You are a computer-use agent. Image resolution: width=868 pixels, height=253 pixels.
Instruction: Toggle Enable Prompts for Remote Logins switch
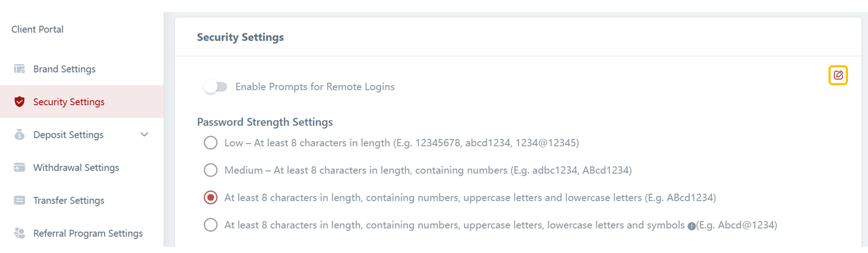tap(215, 87)
